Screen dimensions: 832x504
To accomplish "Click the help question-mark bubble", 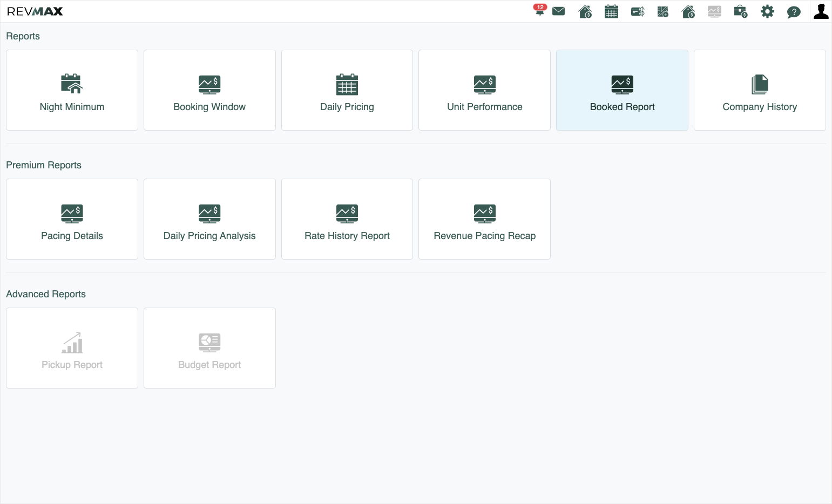I will coord(794,12).
